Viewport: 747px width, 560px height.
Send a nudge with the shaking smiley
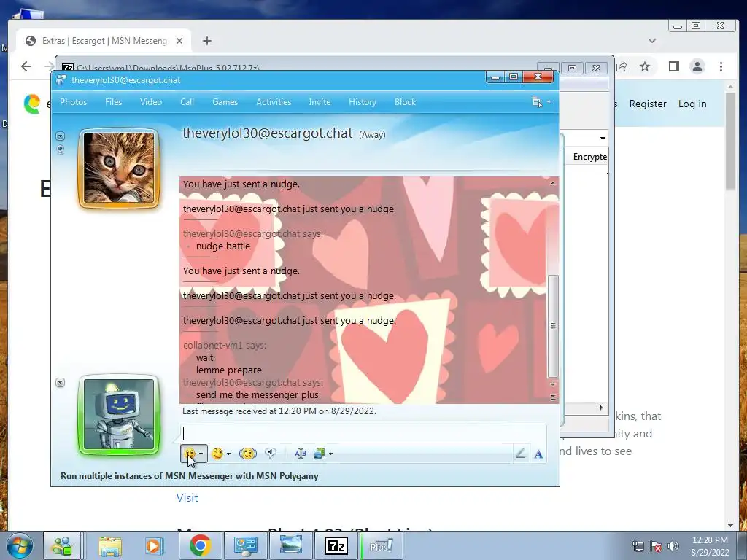248,454
